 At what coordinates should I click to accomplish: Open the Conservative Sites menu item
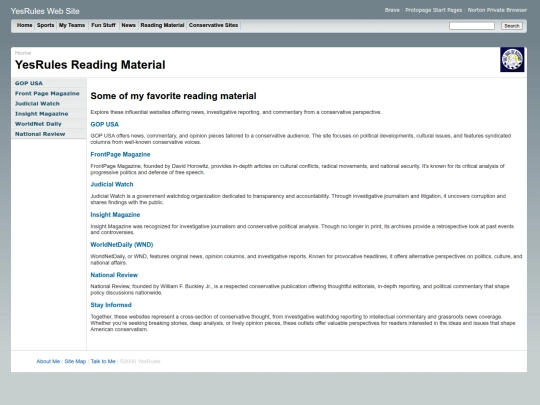(214, 25)
